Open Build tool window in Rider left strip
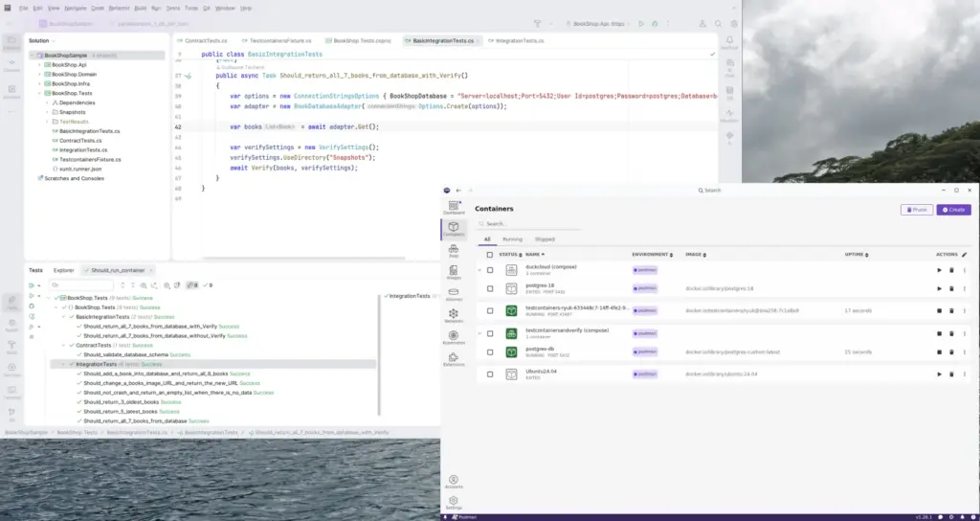 (x=11, y=347)
